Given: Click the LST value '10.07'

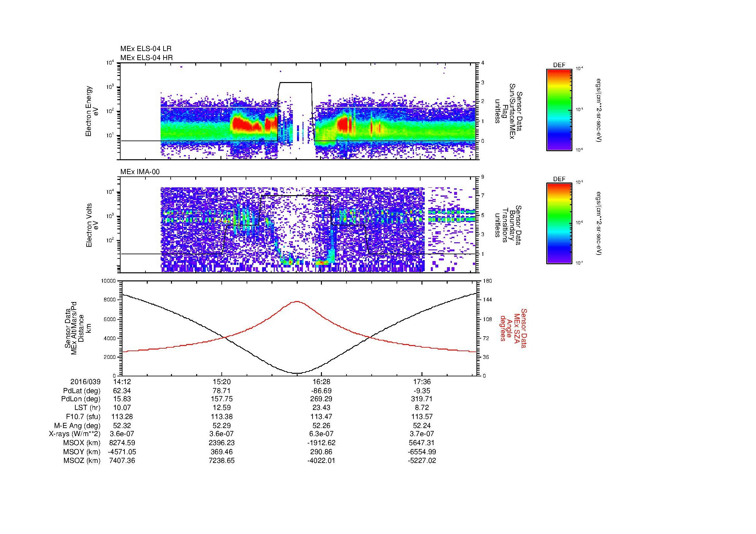Looking at the screenshot, I should (122, 408).
